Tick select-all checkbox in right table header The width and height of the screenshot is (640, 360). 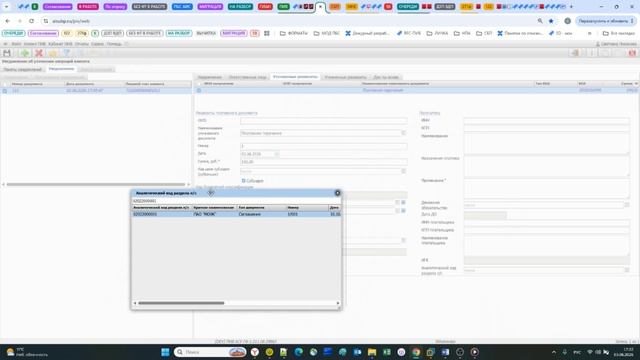[x=199, y=84]
